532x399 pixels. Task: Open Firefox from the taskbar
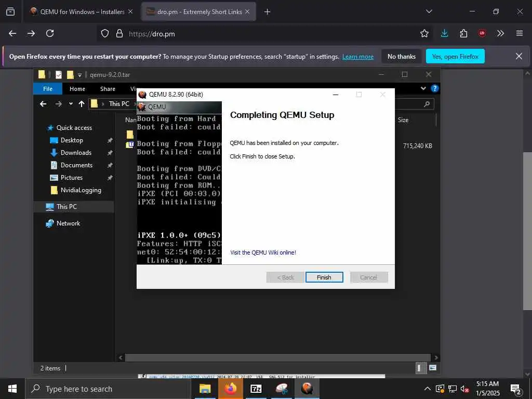[230, 389]
